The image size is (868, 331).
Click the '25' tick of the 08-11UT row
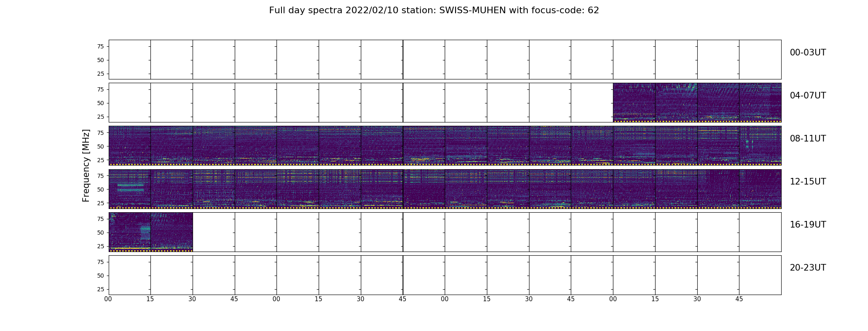click(x=100, y=160)
